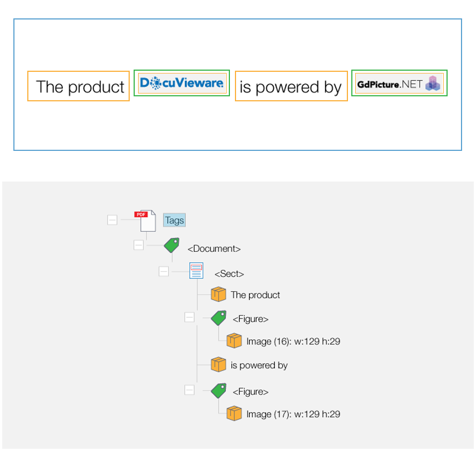
Task: Click the orange box icon next to 'is powered by'
Action: click(x=219, y=365)
